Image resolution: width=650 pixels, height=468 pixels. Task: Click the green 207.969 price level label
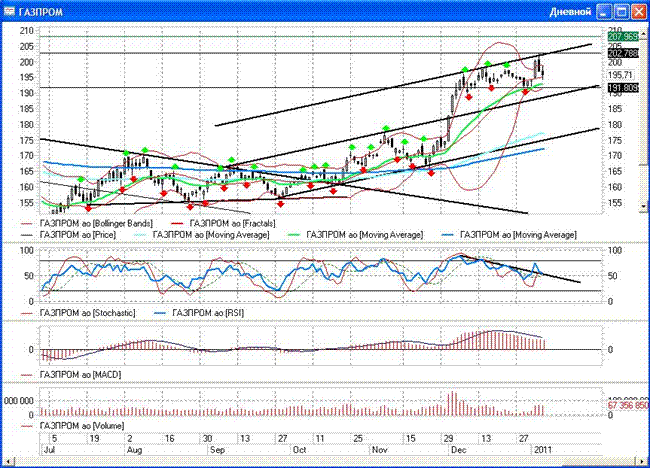pyautogui.click(x=623, y=37)
